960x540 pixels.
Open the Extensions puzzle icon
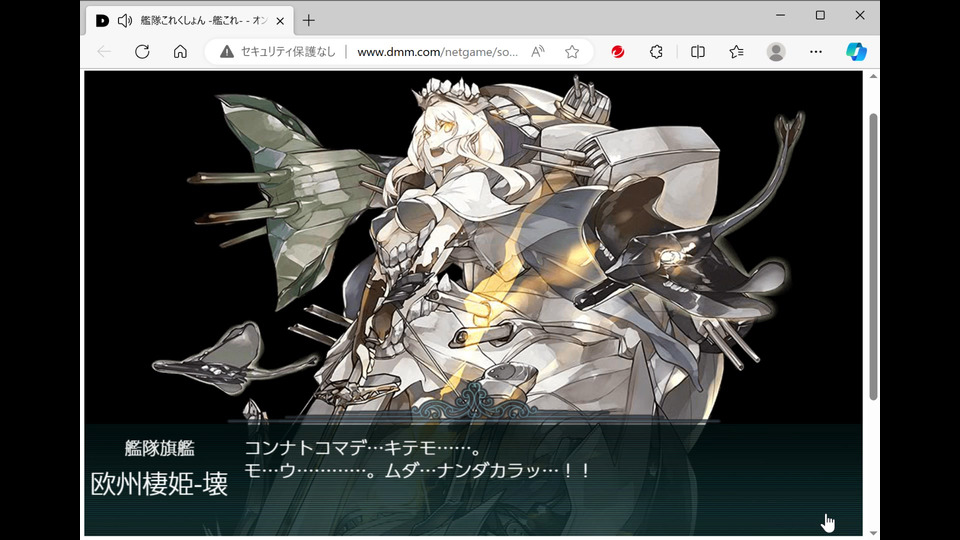656,52
